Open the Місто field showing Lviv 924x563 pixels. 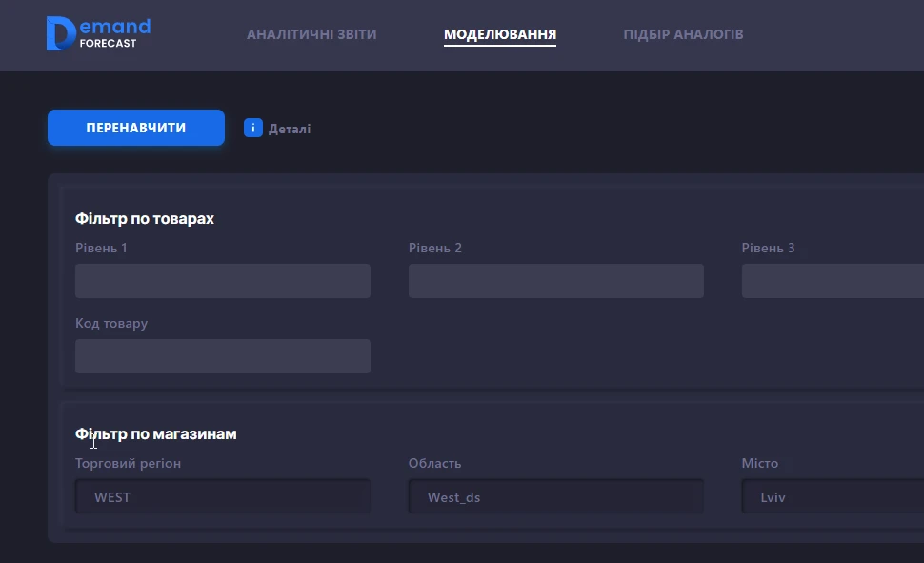pos(832,496)
